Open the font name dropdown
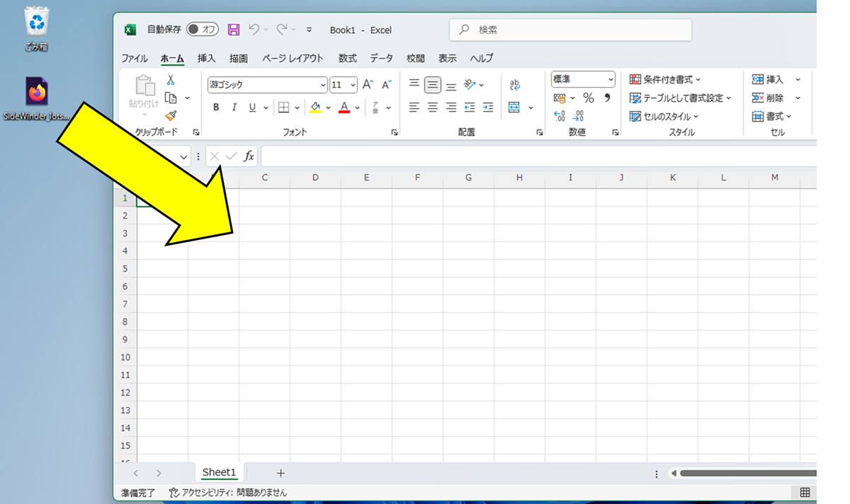This screenshot has height=504, width=850. click(x=323, y=85)
